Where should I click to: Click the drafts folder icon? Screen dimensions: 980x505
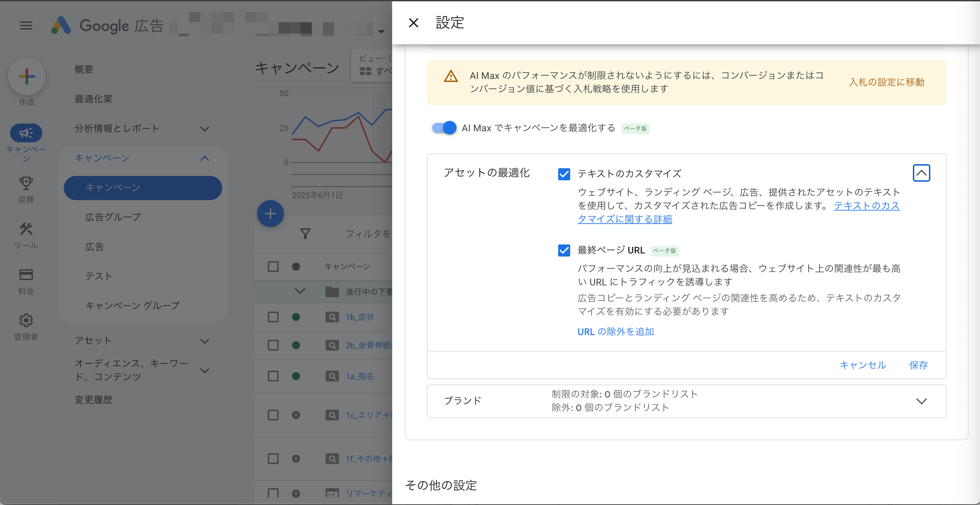click(x=332, y=291)
